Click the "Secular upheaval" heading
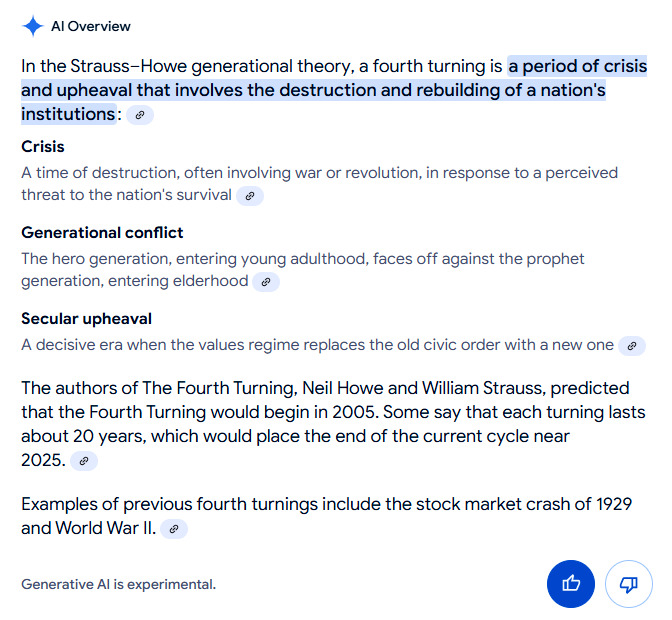This screenshot has width=672, height=620. point(86,319)
